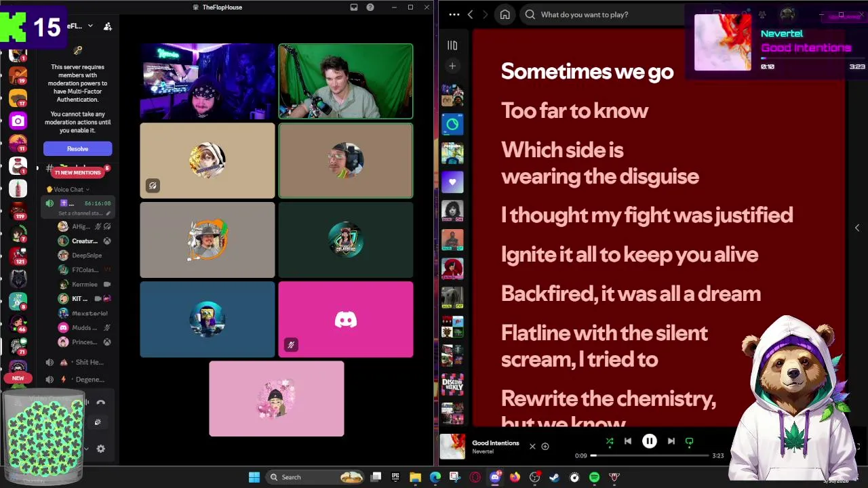
Task: Expand the Spotify right sidebar chevron
Action: 857,228
